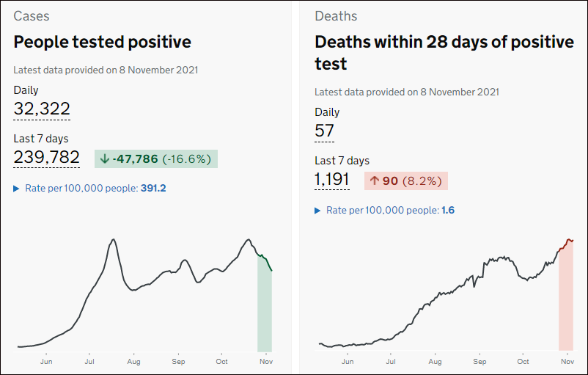Viewport: 588px width, 375px height.
Task: Open Deaths within 28 days of positive test
Action: [x=444, y=53]
